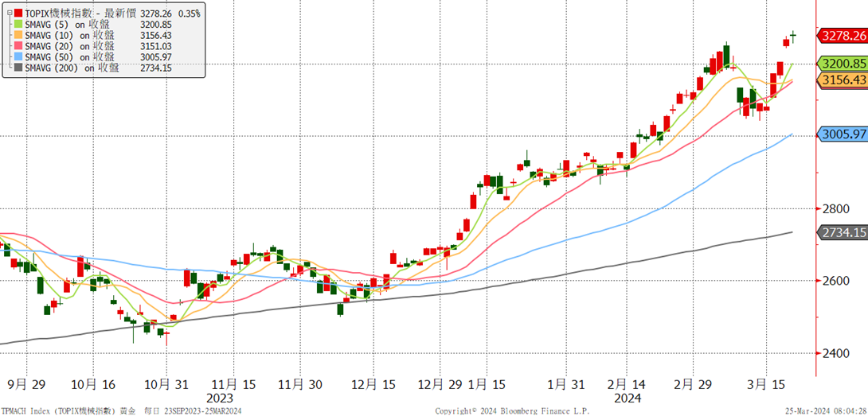Click the 3月 15 date label
868x416 pixels.
766,385
